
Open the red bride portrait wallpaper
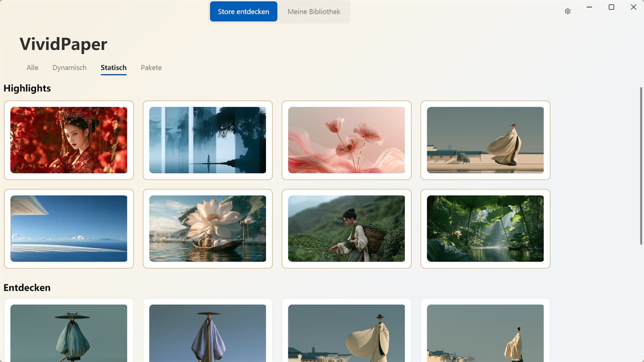(69, 140)
